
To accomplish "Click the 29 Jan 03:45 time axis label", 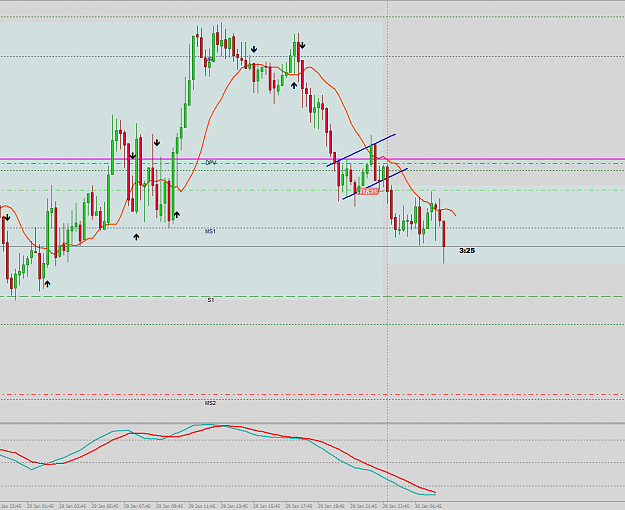I will (73, 506).
